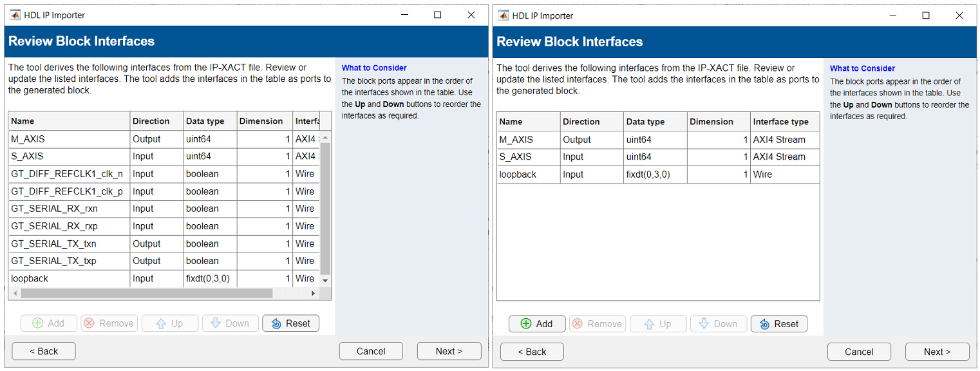Screen dimensions: 980x371
Task: Click the left table's horizontal scrollbar thumb
Action: point(146,293)
